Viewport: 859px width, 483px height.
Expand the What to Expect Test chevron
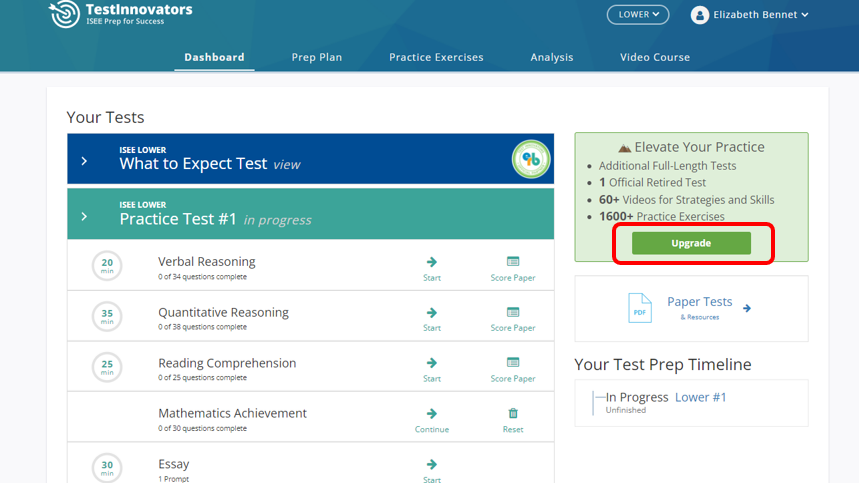click(84, 161)
